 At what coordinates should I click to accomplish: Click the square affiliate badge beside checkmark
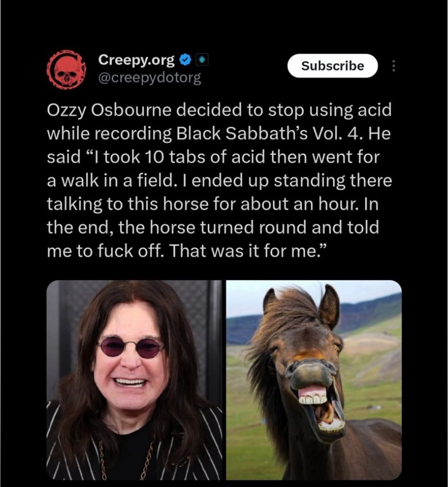coord(202,60)
